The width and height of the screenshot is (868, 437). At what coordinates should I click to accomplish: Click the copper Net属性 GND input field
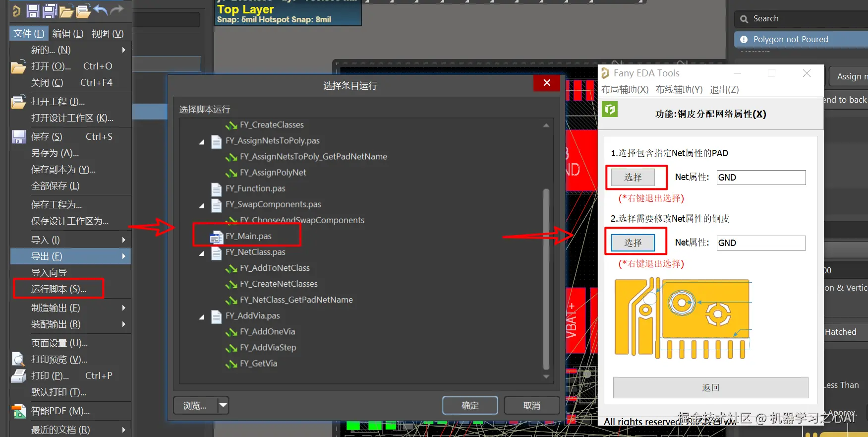[761, 243]
